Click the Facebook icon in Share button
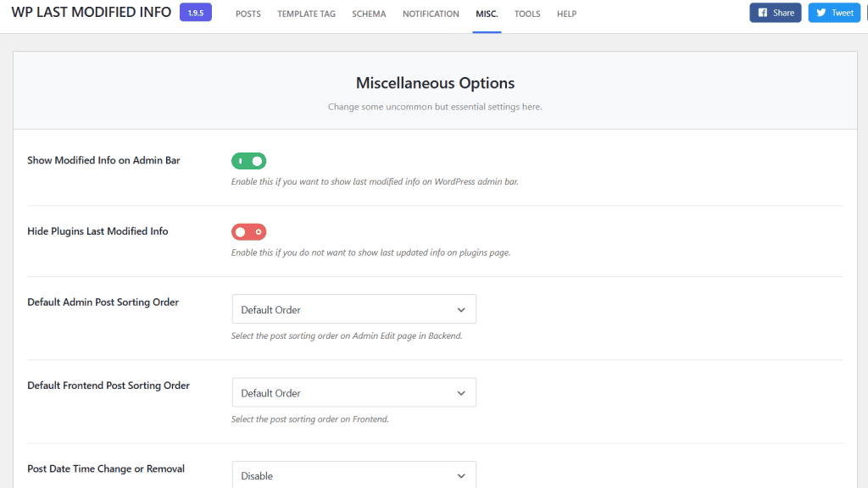The image size is (868, 488). click(x=762, y=13)
